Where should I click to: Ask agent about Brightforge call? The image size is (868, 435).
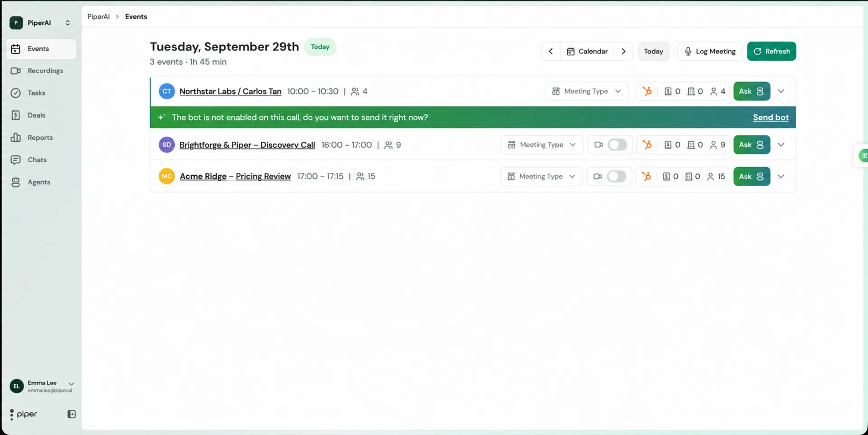pos(751,145)
